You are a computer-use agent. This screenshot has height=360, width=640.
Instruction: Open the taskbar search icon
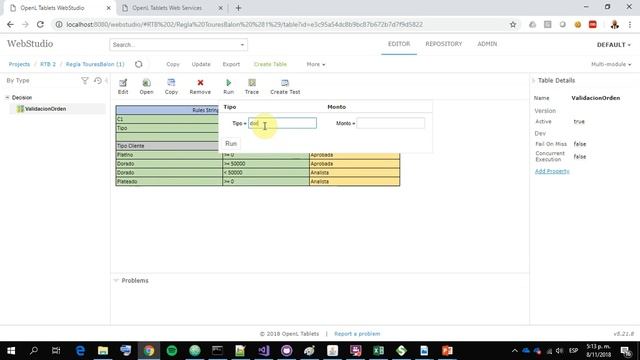click(x=34, y=350)
